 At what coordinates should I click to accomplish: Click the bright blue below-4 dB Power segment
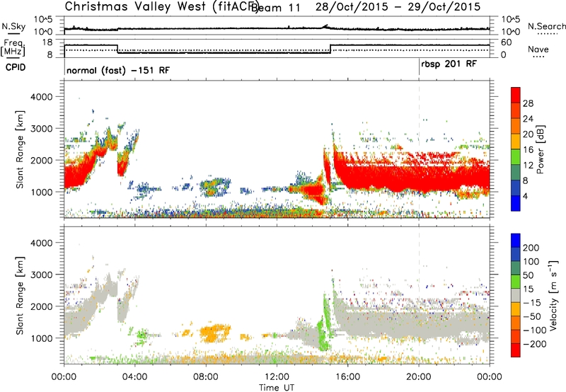[516, 203]
